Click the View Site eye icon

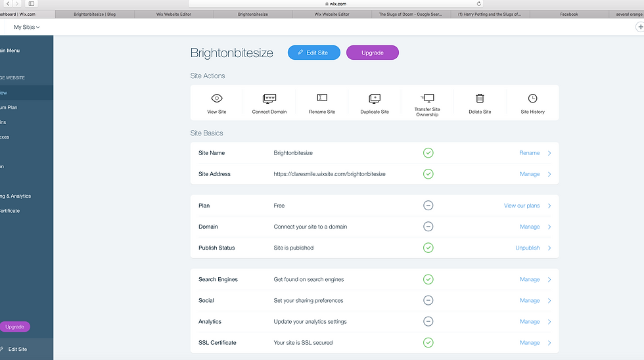click(217, 99)
